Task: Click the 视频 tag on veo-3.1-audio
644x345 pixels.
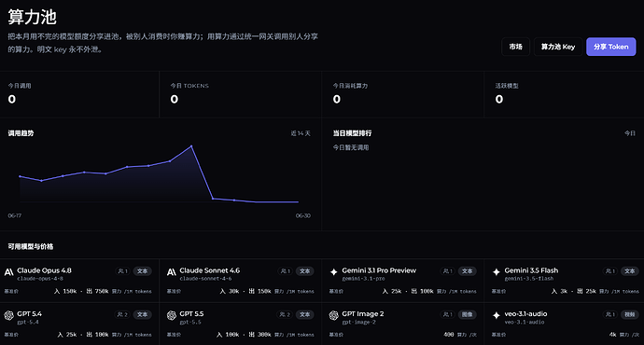Action: (630, 314)
